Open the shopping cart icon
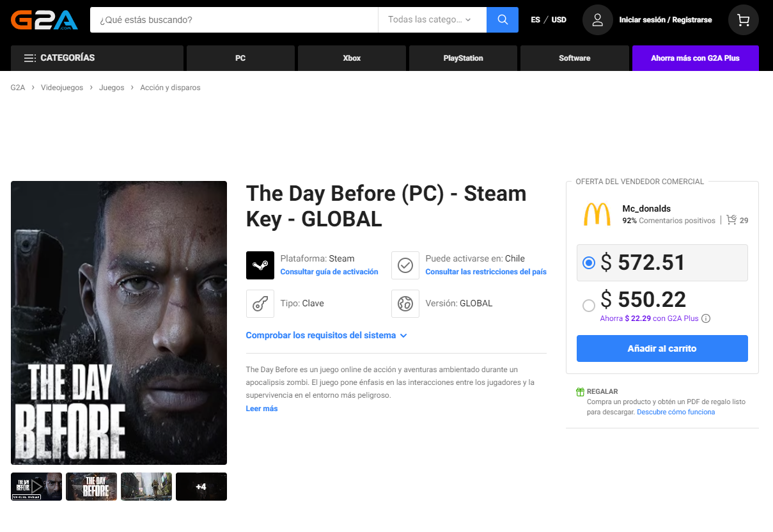The width and height of the screenshot is (773, 532). (744, 20)
